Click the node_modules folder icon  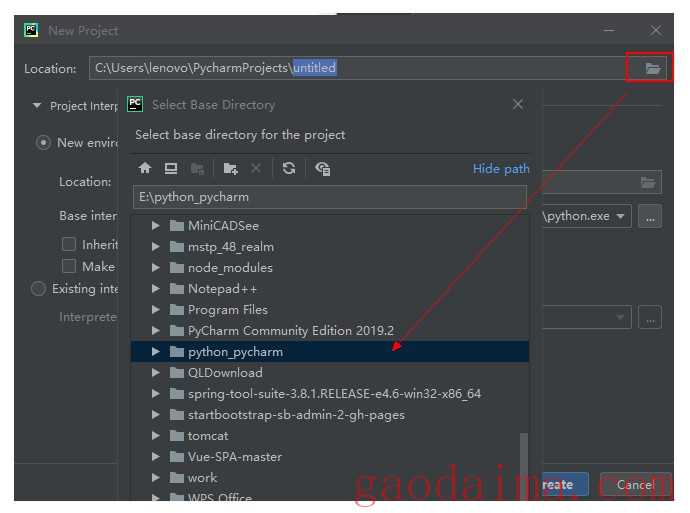(x=177, y=267)
